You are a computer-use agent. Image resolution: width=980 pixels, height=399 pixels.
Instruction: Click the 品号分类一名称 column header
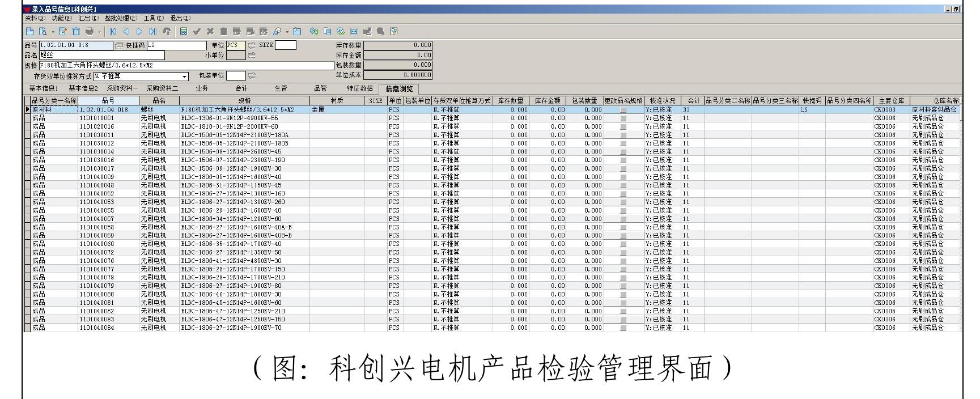pos(54,101)
